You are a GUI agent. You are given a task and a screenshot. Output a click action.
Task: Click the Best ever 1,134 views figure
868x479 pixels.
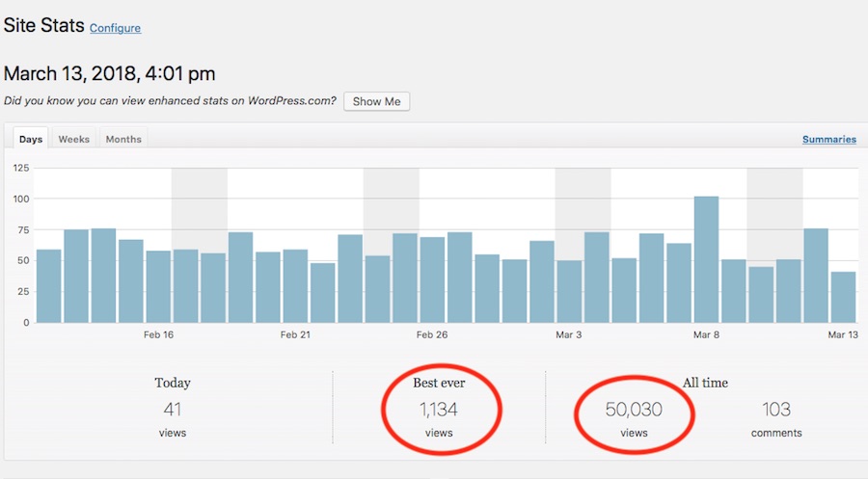pos(438,410)
